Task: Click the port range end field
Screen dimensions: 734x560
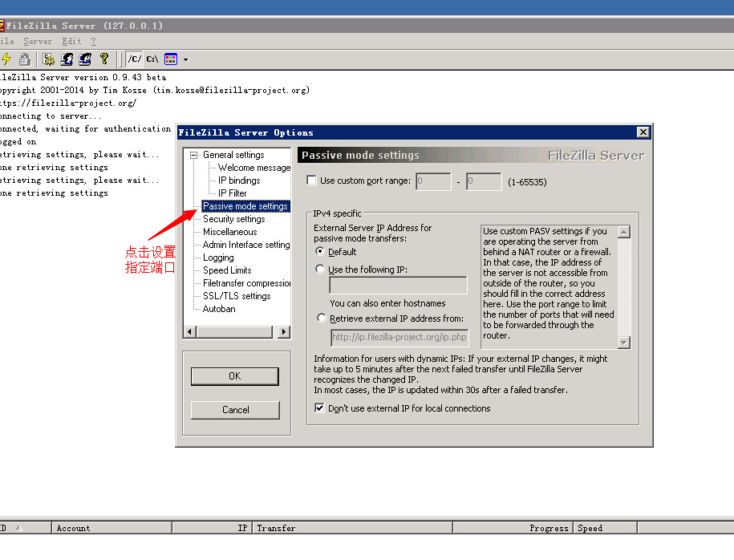Action: click(484, 181)
